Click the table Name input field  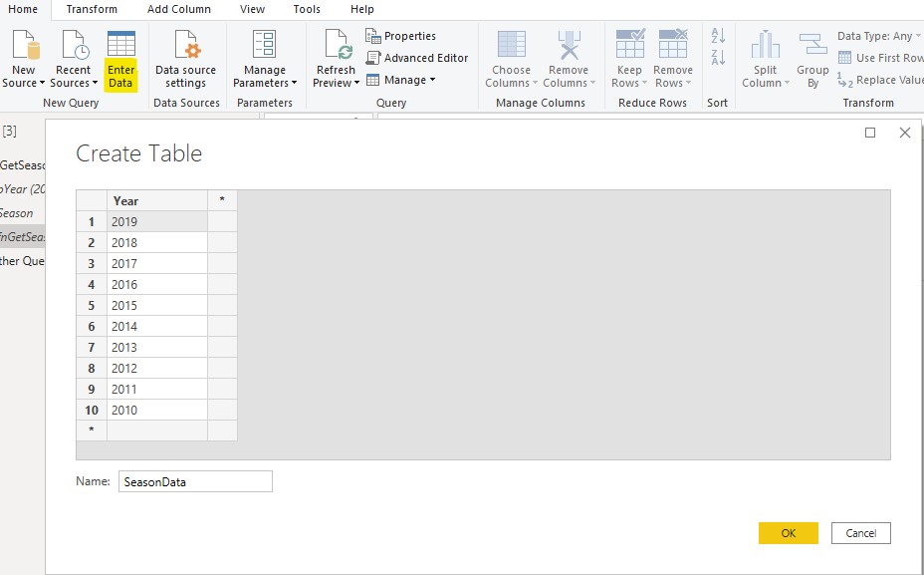coord(195,481)
